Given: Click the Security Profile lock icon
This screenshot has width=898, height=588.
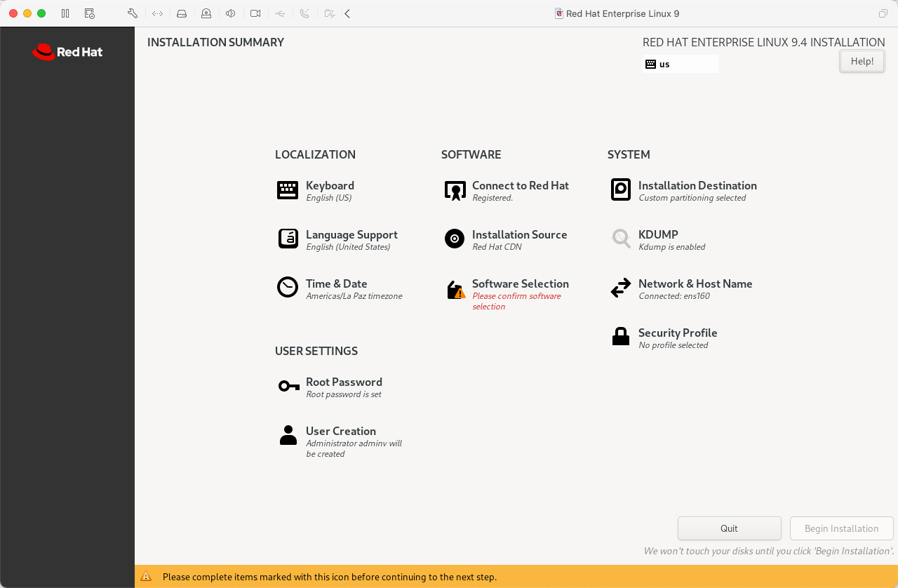Looking at the screenshot, I should point(621,338).
